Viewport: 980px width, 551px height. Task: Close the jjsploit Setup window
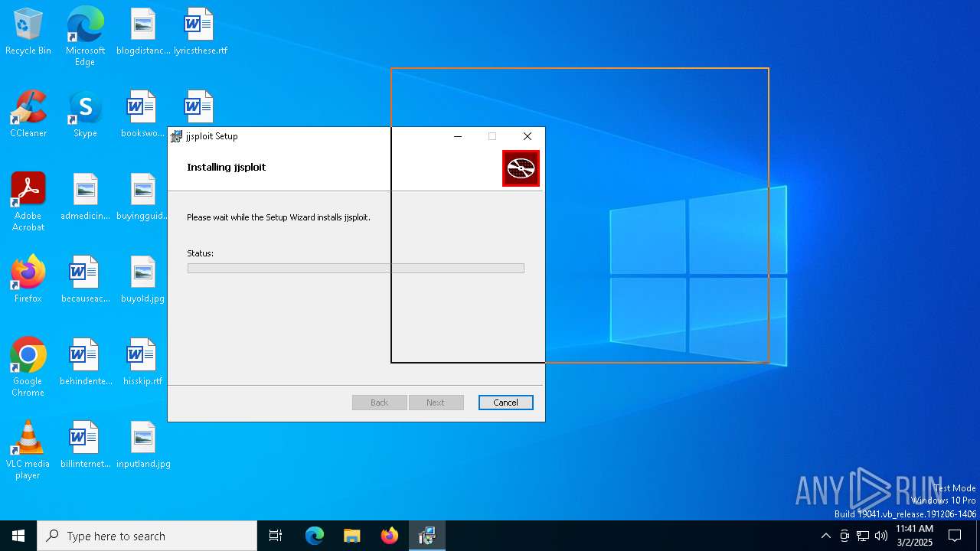click(x=527, y=136)
